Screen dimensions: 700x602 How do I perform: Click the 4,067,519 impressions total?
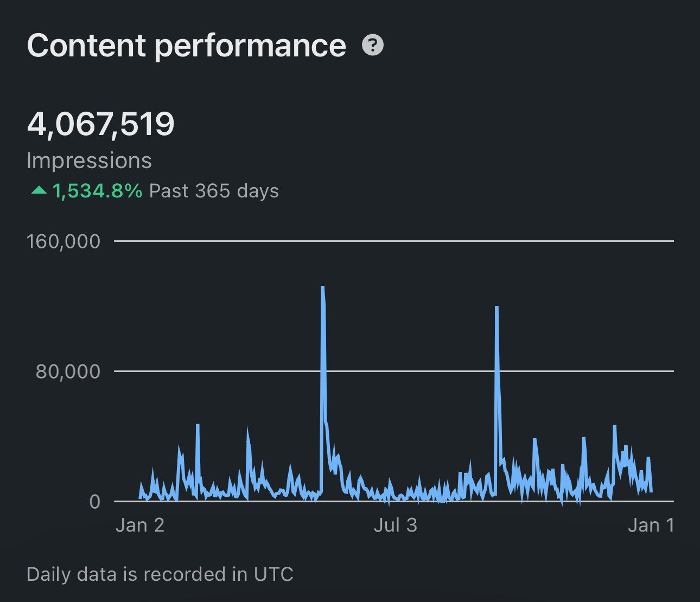click(101, 125)
